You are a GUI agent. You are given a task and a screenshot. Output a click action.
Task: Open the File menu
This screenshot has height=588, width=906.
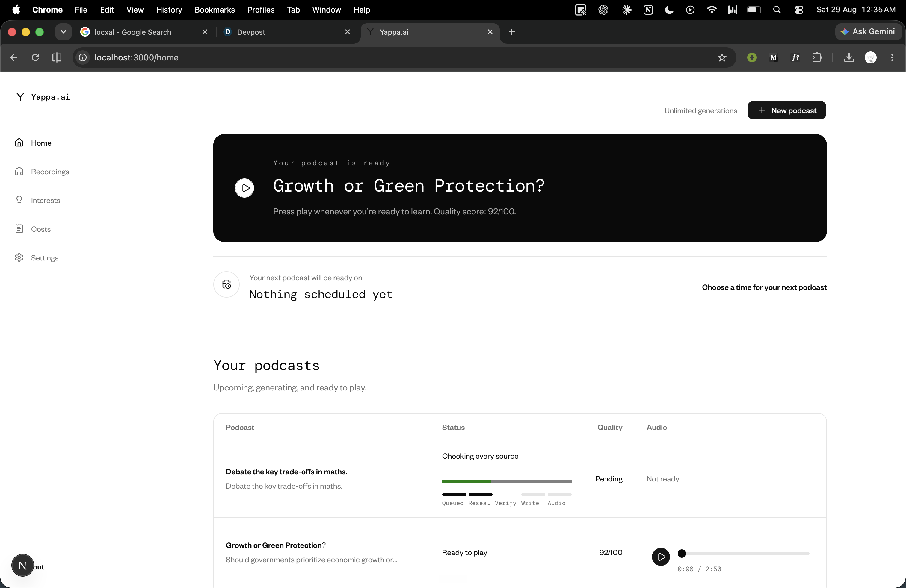81,10
